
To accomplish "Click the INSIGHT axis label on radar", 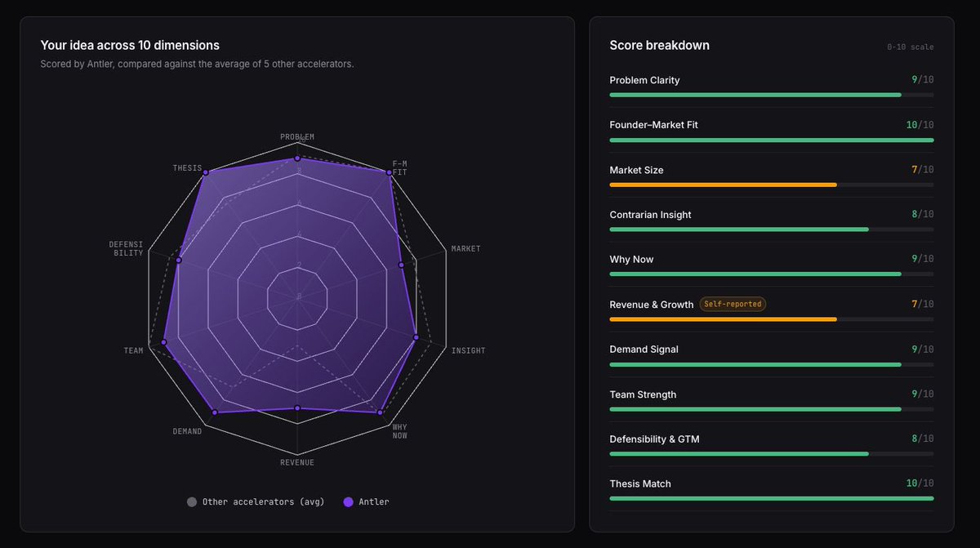I will click(x=468, y=351).
